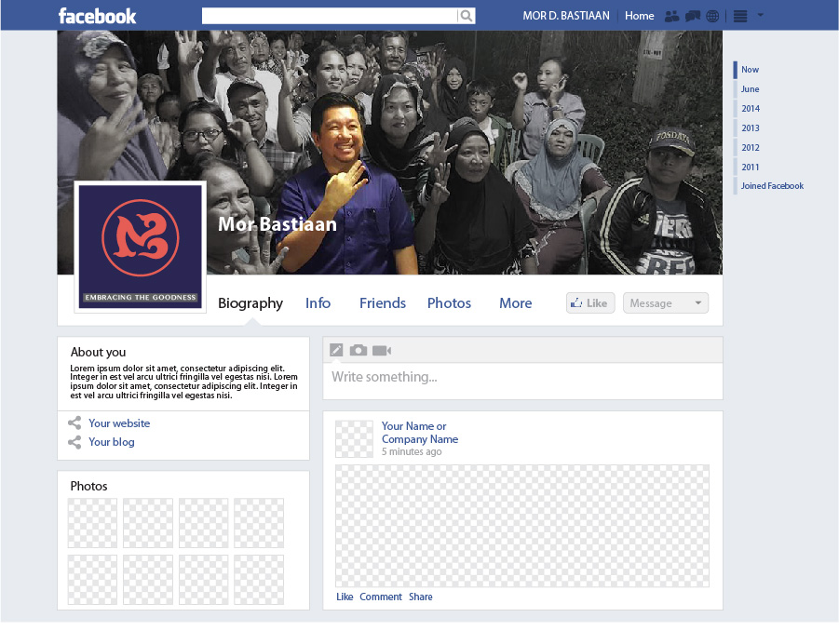Screen dimensions: 839x644
Task: Click the search magnifier icon
Action: [x=466, y=16]
